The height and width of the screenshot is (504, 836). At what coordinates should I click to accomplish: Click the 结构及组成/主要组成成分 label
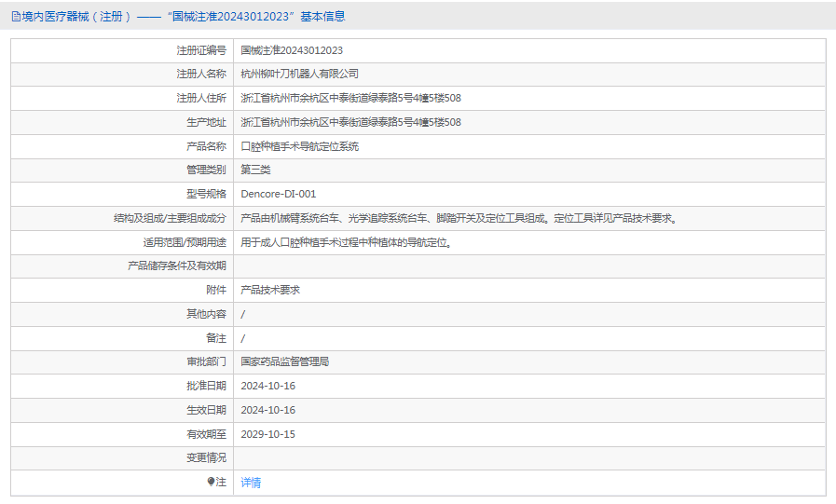click(170, 218)
